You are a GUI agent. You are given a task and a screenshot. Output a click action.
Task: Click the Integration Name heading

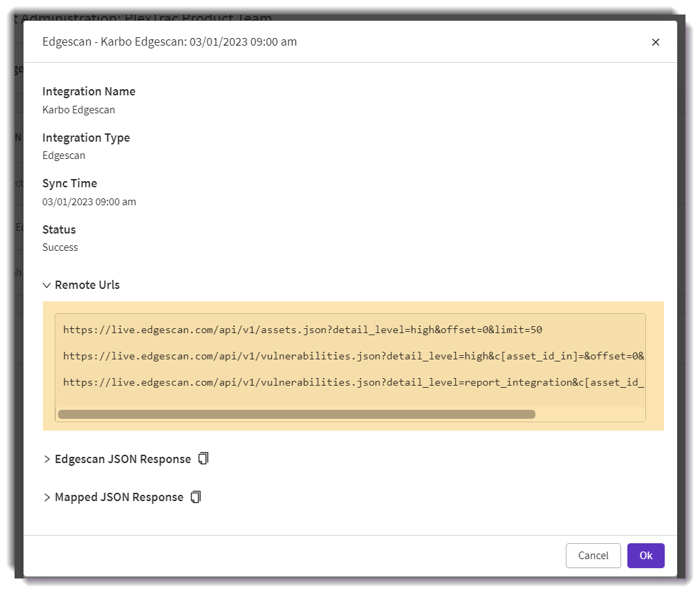coord(89,91)
